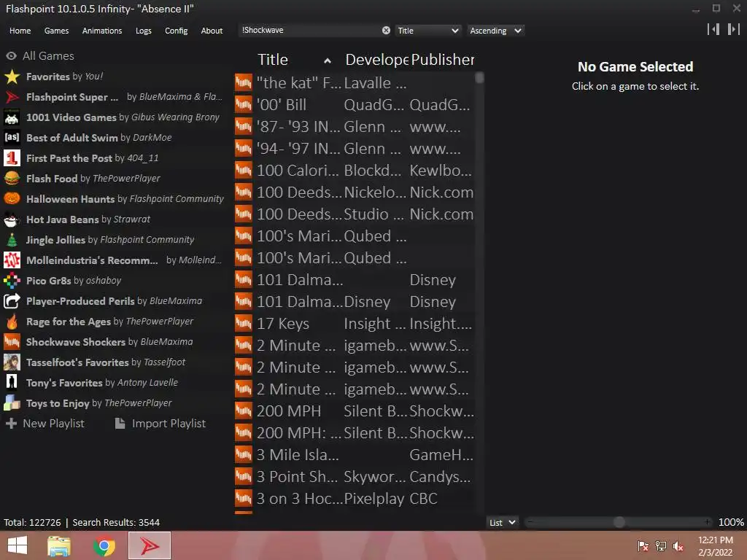The width and height of the screenshot is (747, 560).
Task: Click the Shockwave Shockers playlist icon
Action: pyautogui.click(x=12, y=342)
